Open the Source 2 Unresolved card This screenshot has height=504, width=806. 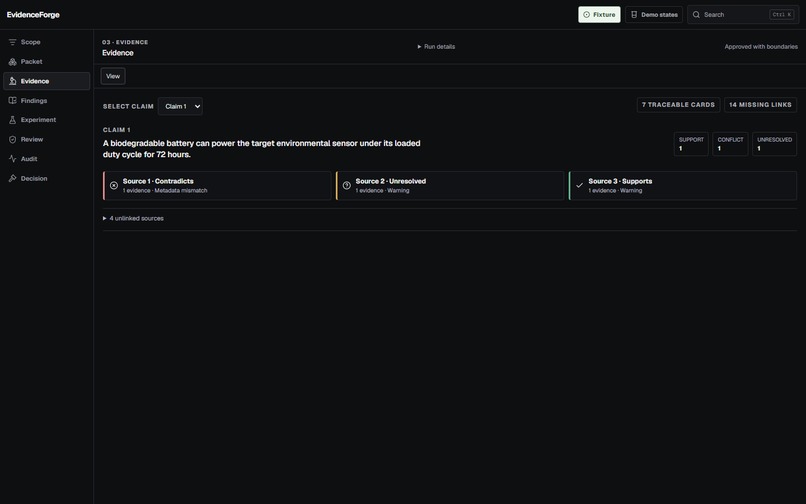coord(450,186)
